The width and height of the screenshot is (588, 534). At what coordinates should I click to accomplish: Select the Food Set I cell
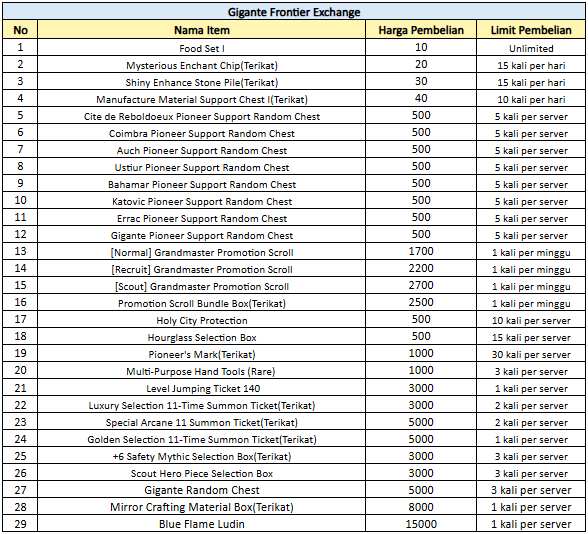tap(201, 48)
